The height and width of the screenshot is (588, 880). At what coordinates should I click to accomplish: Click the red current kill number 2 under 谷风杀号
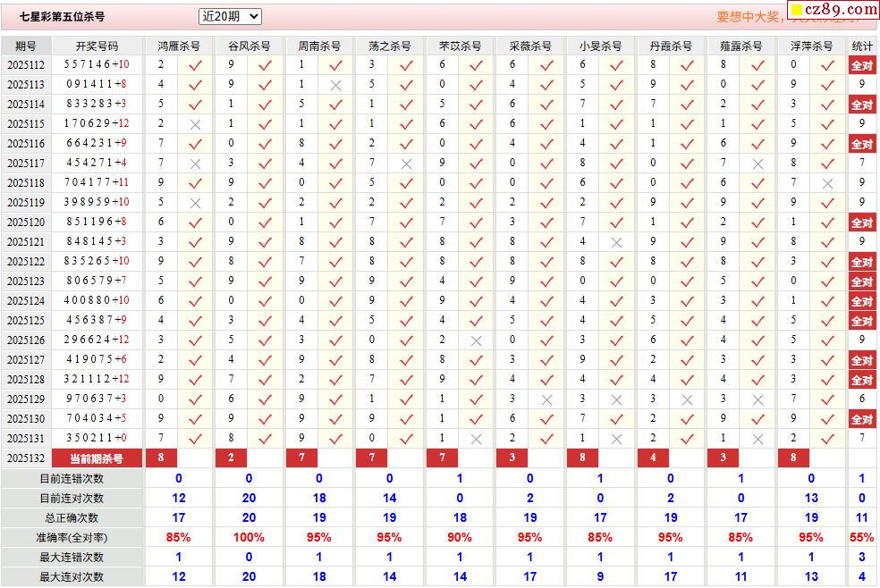pyautogui.click(x=231, y=458)
